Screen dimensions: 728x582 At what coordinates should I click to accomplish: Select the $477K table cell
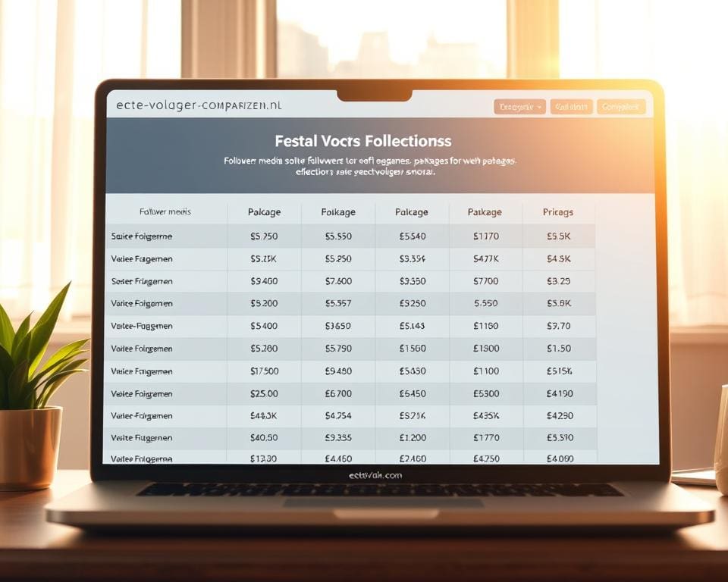point(486,259)
